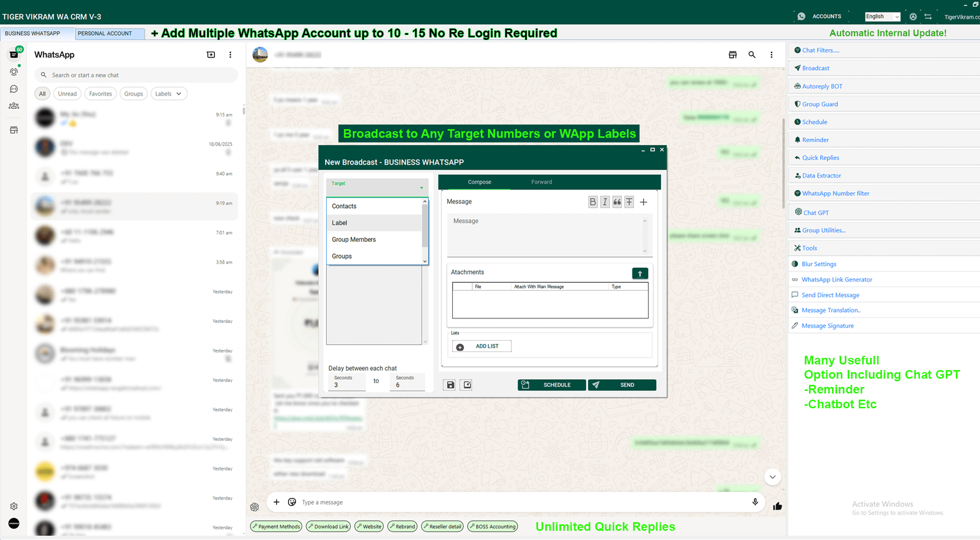This screenshot has width=980, height=540.
Task: Click the plus icon next to formatting buttons
Action: pos(644,202)
